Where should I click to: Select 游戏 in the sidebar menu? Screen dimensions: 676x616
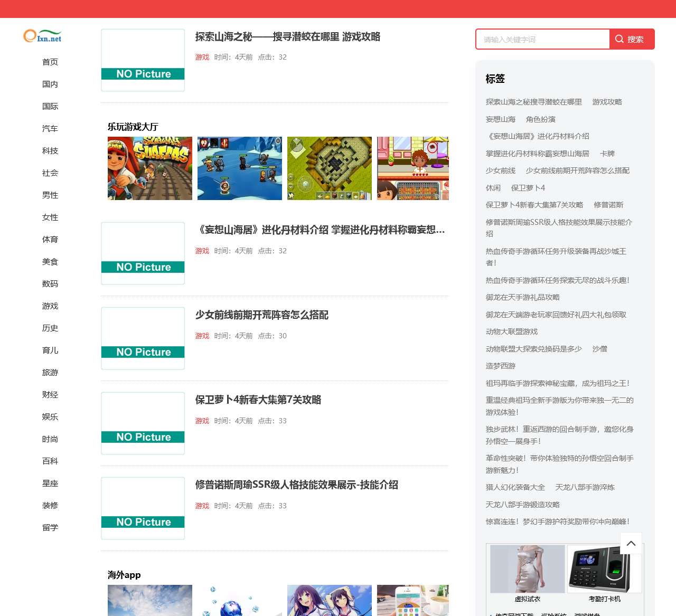[50, 306]
